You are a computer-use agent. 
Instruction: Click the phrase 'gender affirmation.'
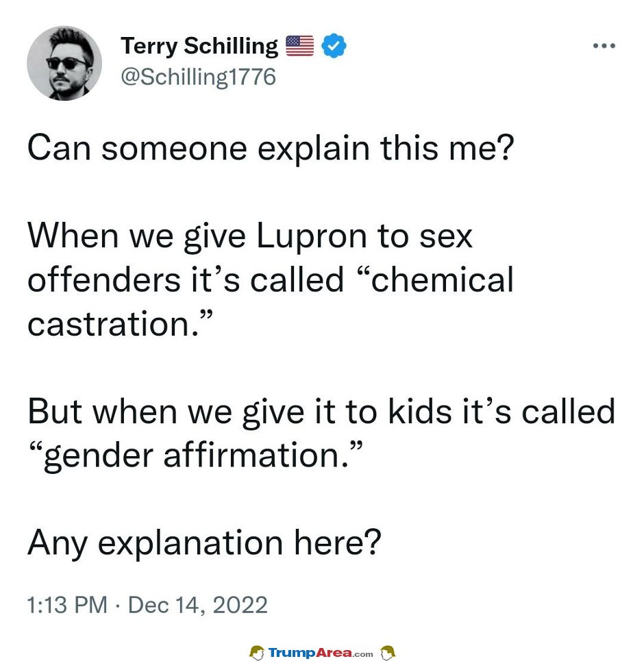(195, 456)
